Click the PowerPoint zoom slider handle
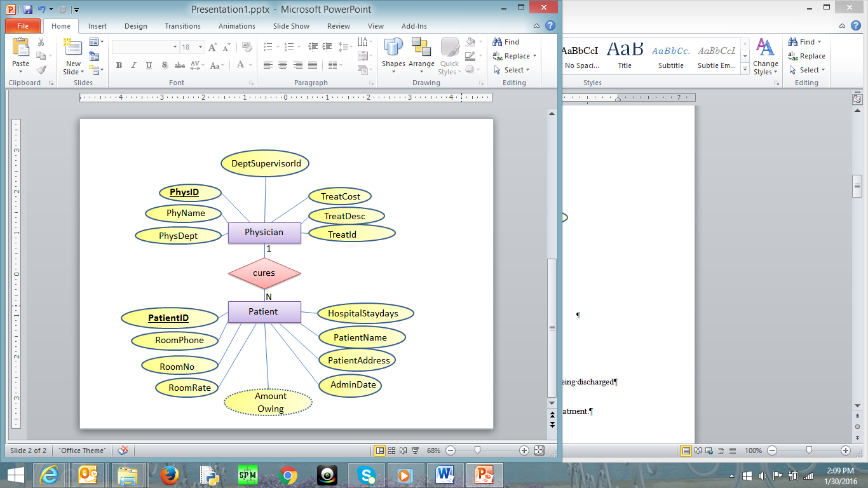 477,451
